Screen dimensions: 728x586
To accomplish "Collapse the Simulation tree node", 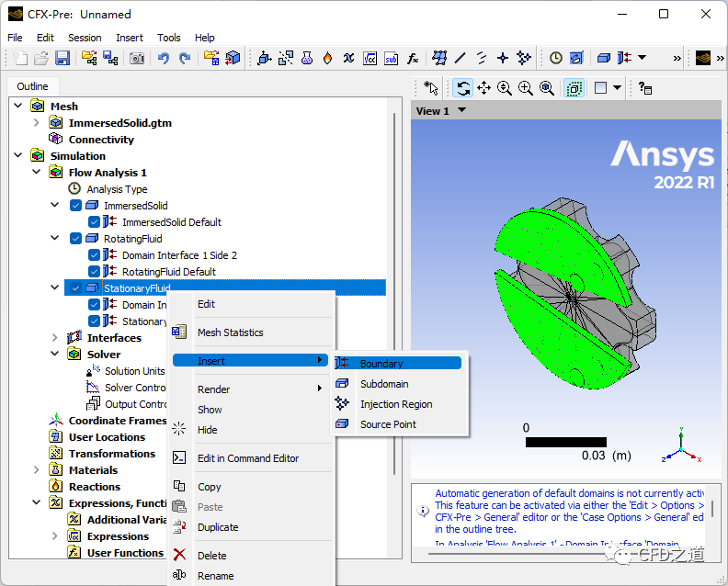I will (x=18, y=155).
